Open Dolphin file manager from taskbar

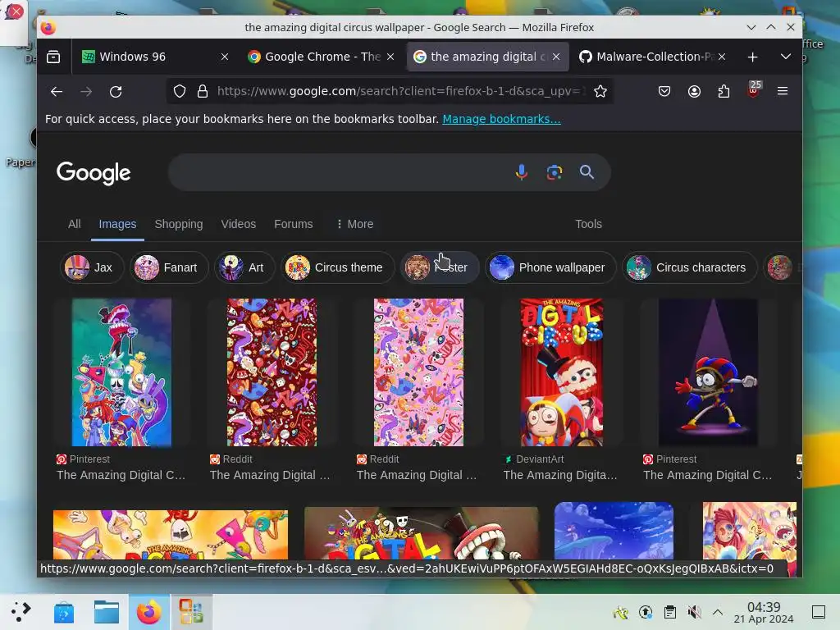(x=107, y=612)
